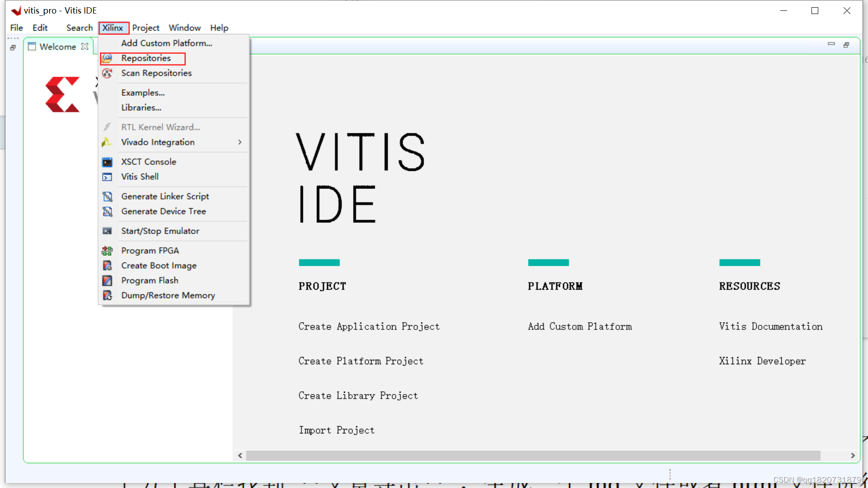Click the horizontal scrollbar thumb
This screenshot has height=488, width=868.
tap(533, 455)
